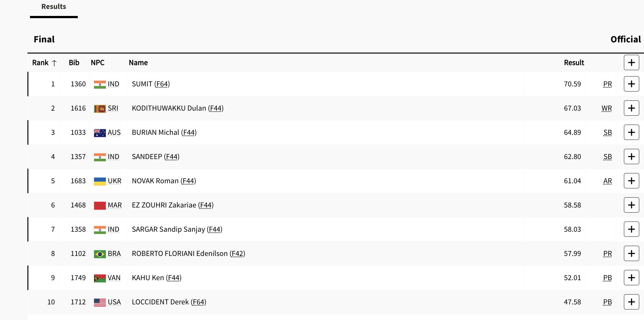The height and width of the screenshot is (320, 644).
Task: Expand NOVAK Roman's result details
Action: [x=631, y=181]
